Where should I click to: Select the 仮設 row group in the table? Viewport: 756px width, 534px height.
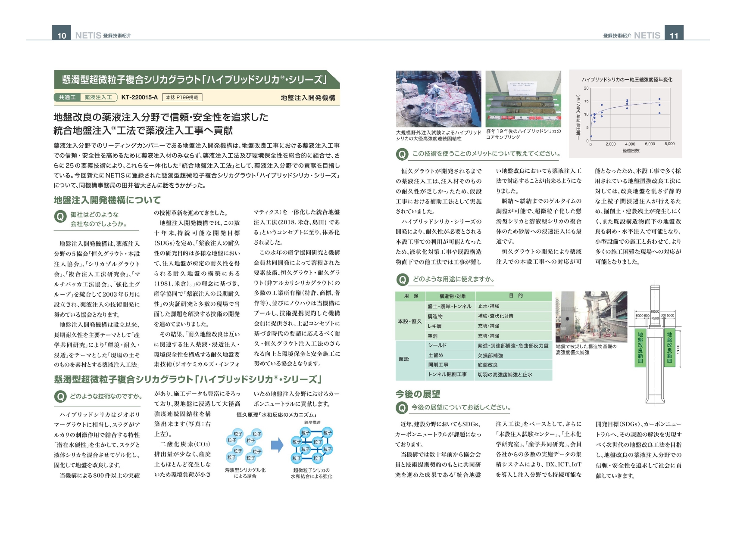click(404, 359)
